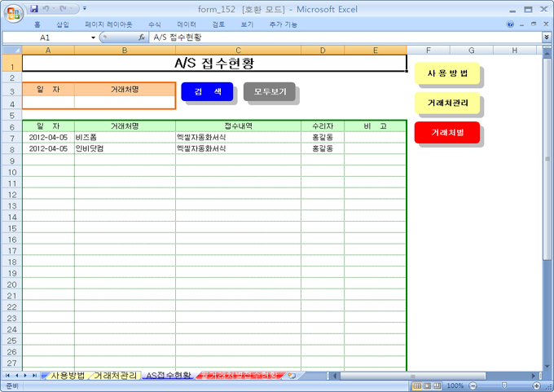Open the Name Box dropdown arrow
Image resolution: width=554 pixels, height=392 pixels.
tap(93, 37)
